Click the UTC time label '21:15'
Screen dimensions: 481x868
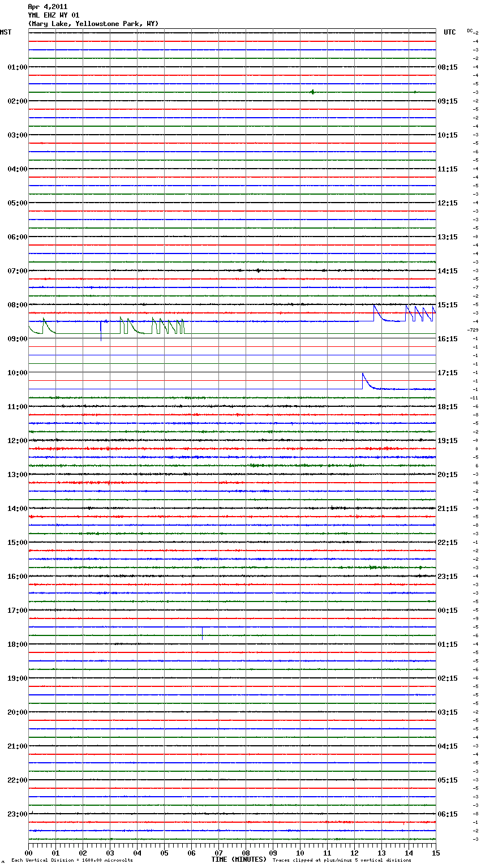pos(448,509)
